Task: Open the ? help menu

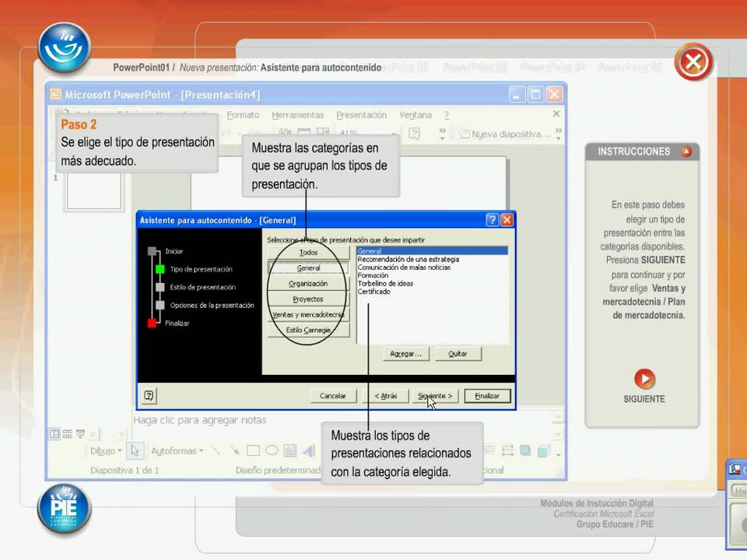Action: (447, 115)
